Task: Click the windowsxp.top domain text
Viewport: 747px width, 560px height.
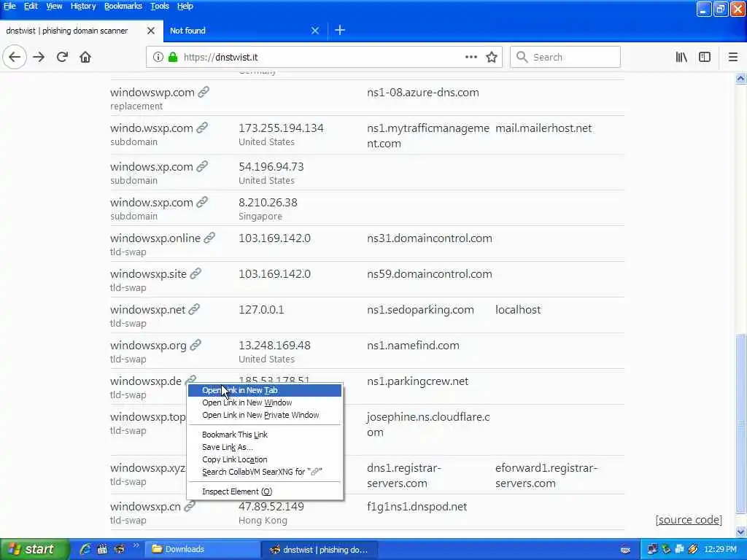Action: click(147, 417)
